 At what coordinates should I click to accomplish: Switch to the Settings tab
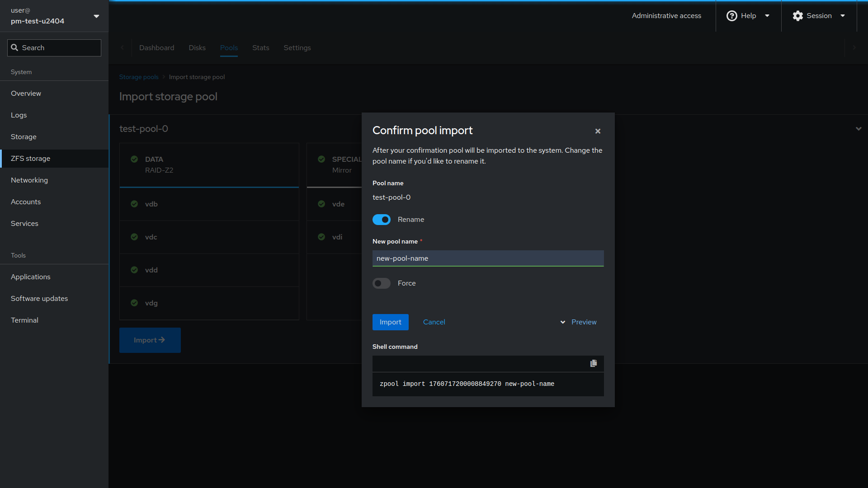tap(297, 48)
